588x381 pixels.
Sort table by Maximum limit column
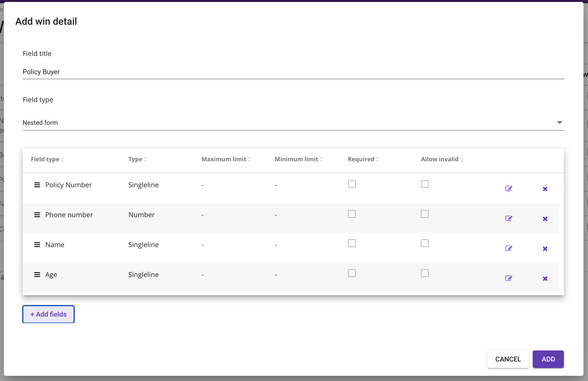click(x=226, y=159)
